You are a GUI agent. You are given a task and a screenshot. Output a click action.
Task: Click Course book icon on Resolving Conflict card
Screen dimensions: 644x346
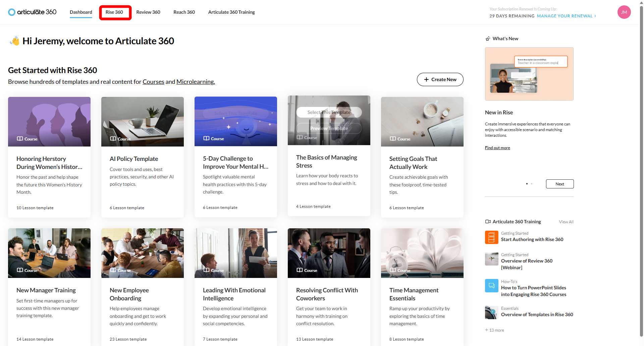300,270
